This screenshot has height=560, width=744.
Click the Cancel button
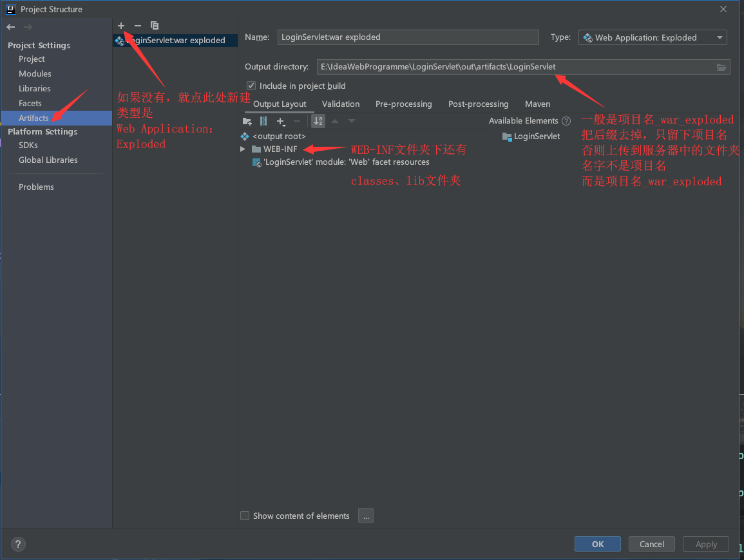tap(651, 544)
